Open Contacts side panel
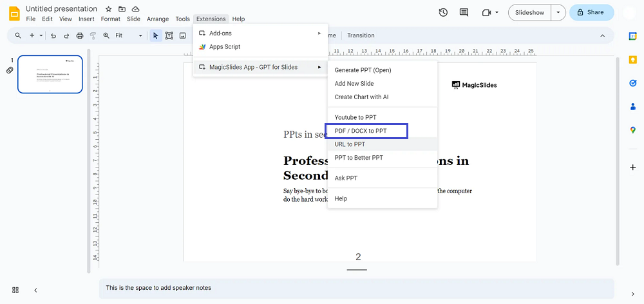This screenshot has height=304, width=644. (x=632, y=106)
